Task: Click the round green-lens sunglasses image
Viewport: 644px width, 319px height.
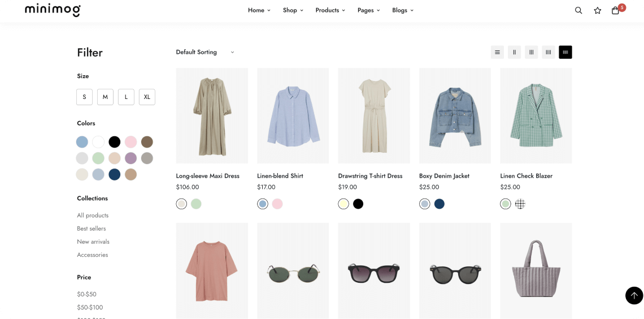Action: 293,271
